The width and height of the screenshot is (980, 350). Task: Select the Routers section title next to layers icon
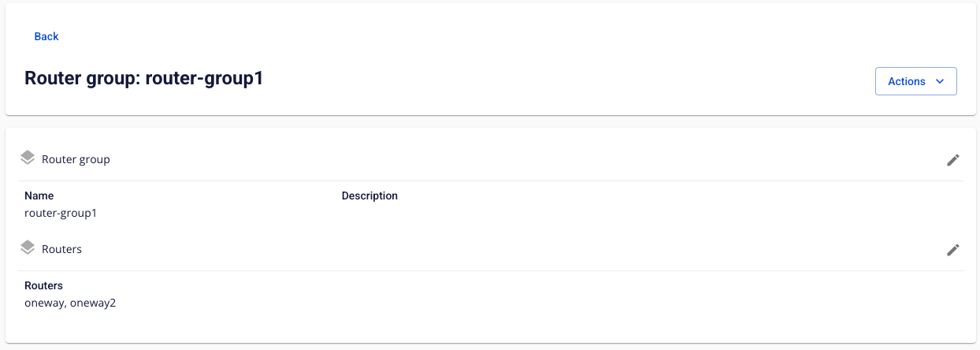[x=61, y=249]
